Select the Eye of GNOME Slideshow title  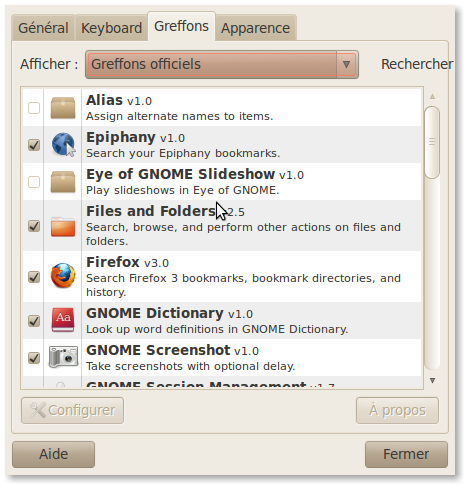195,174
